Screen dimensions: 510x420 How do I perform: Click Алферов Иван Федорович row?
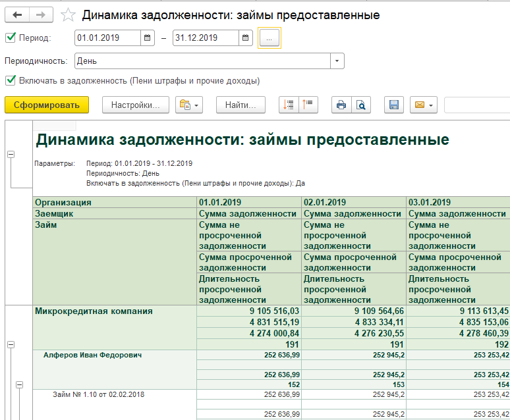point(115,369)
